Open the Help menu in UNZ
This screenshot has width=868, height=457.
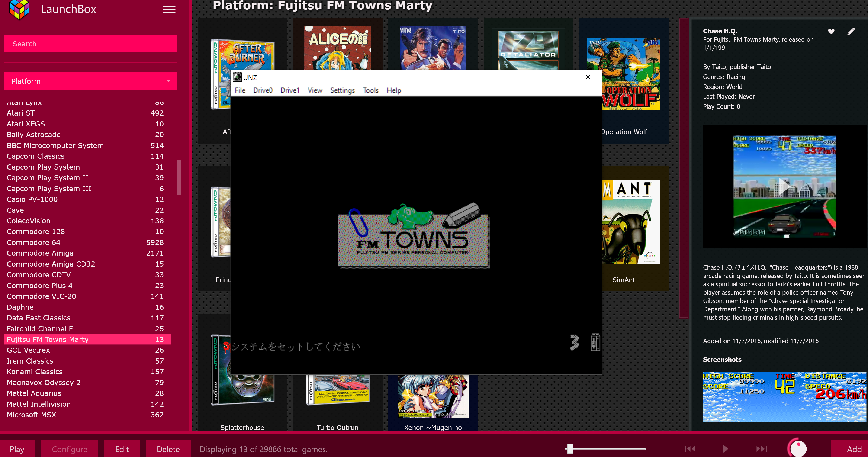tap(394, 90)
